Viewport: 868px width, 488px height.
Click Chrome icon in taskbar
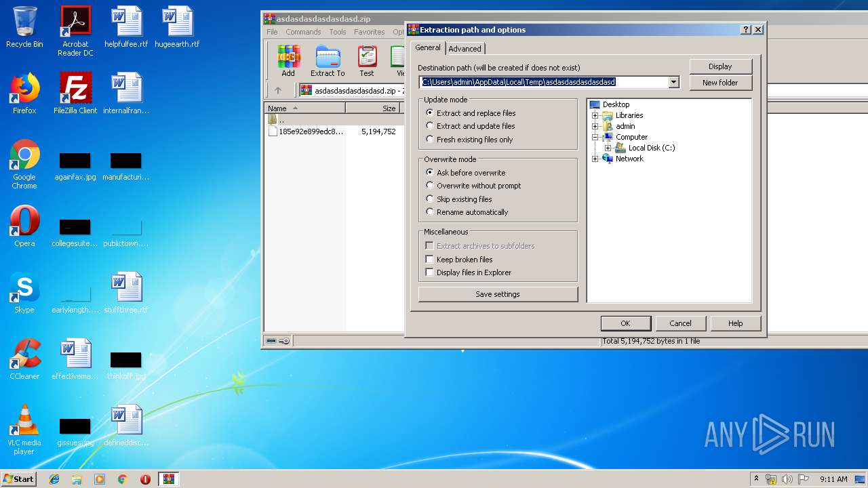tap(123, 479)
